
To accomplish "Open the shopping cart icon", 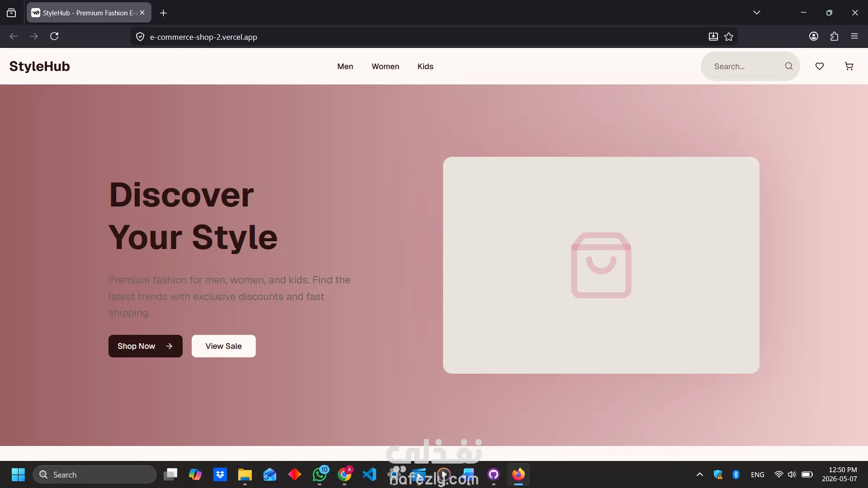I will 849,66.
